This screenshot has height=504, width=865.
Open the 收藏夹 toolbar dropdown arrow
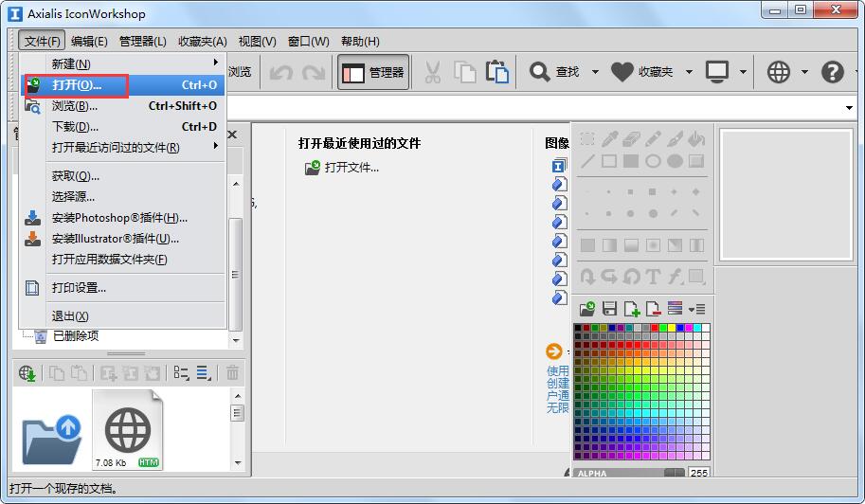click(x=689, y=72)
